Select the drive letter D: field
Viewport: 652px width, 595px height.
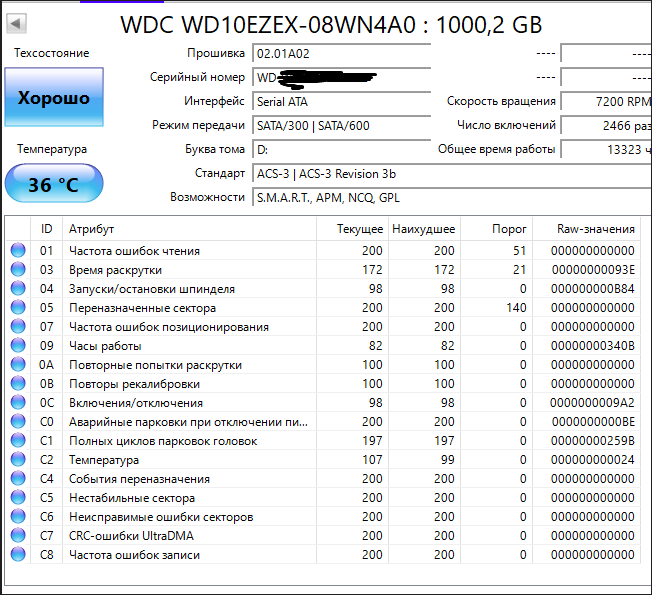click(341, 149)
